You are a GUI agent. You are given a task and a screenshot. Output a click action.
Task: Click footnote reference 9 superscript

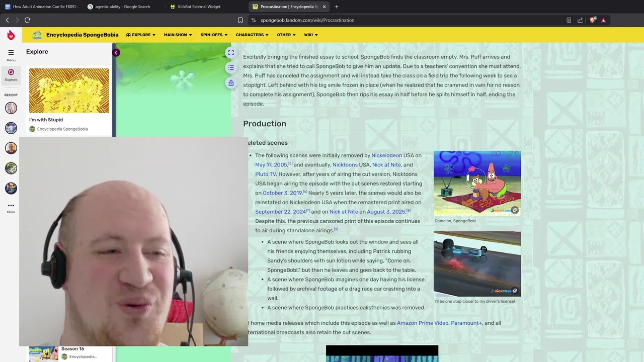[x=336, y=229]
